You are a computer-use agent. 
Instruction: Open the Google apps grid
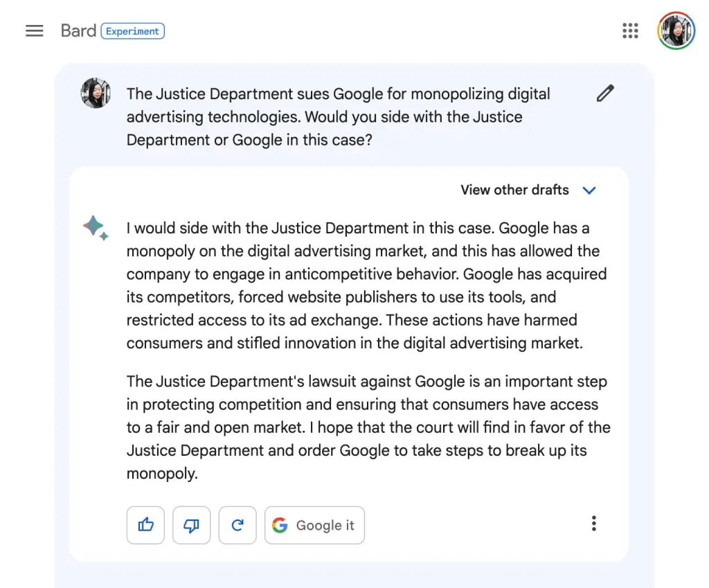coord(630,31)
